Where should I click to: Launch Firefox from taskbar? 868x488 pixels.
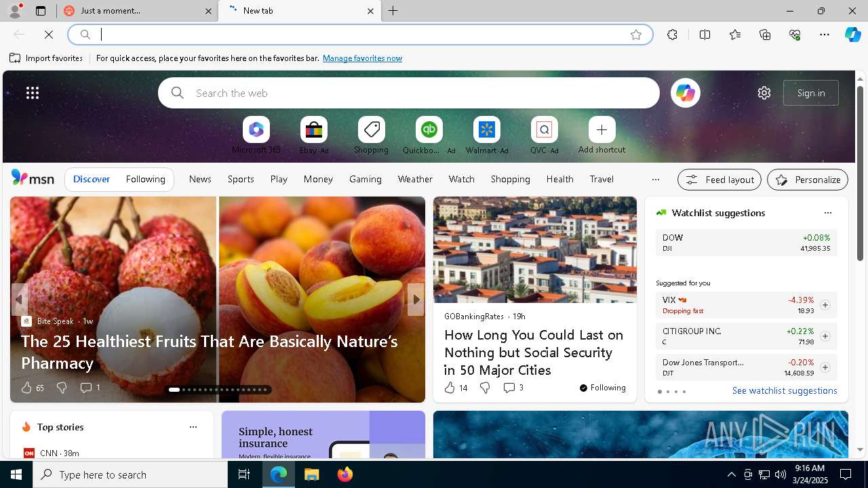point(345,474)
